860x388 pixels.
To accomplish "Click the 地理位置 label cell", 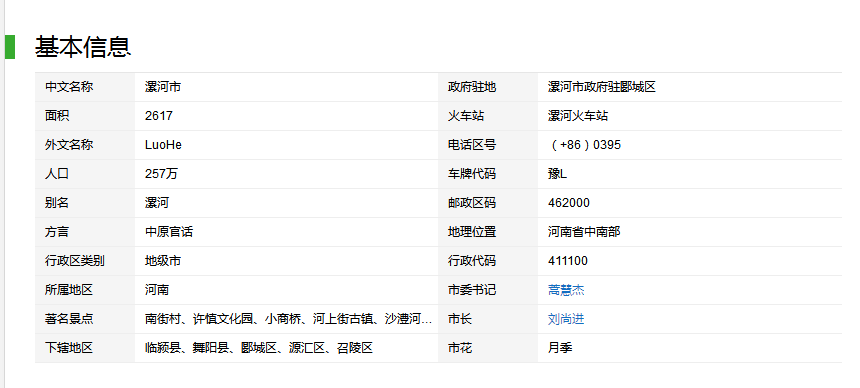I will tap(488, 232).
